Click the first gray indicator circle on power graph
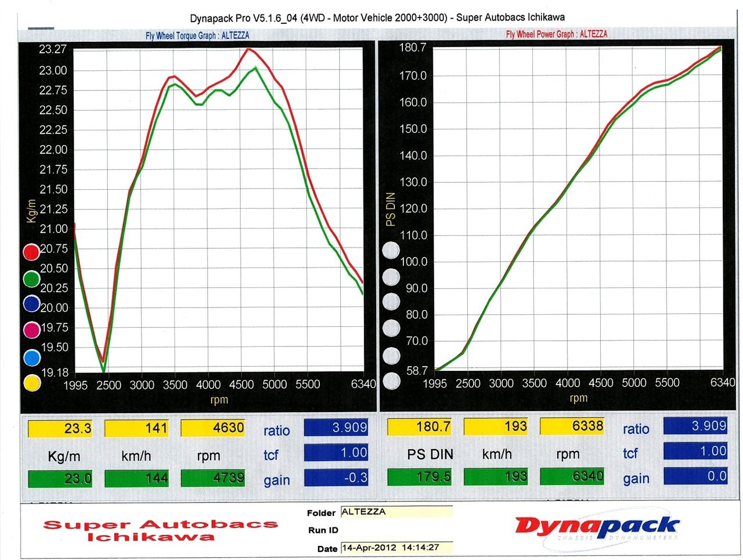The width and height of the screenshot is (743, 560). pyautogui.click(x=391, y=251)
